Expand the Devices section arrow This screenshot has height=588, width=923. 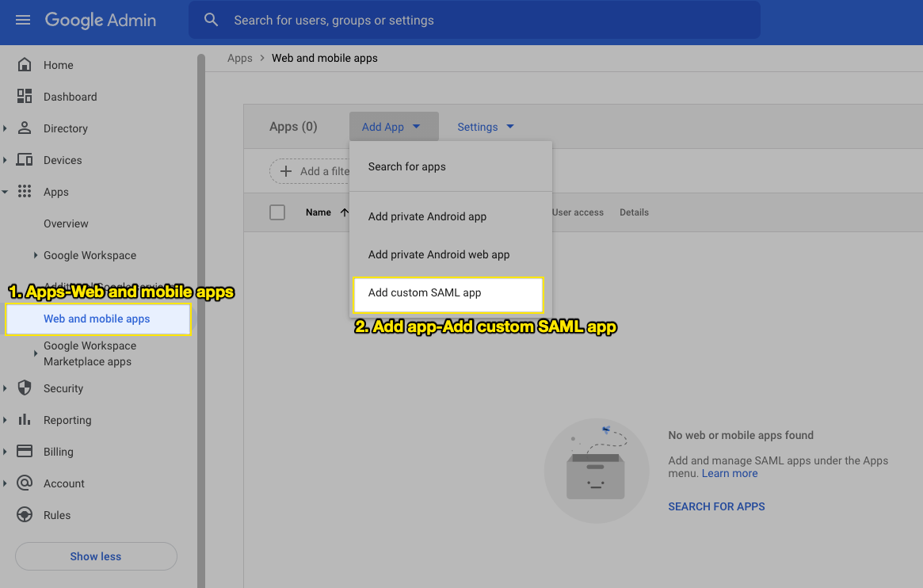coord(6,160)
